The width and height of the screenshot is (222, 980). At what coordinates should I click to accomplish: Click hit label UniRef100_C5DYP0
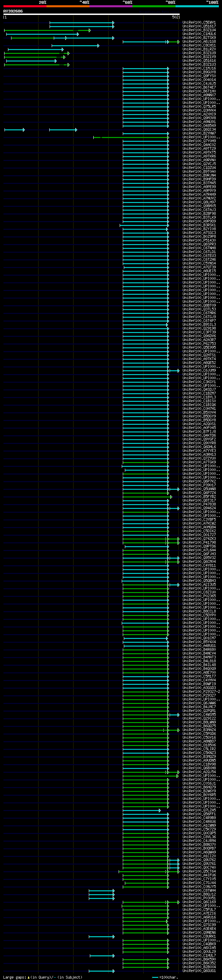199,615
